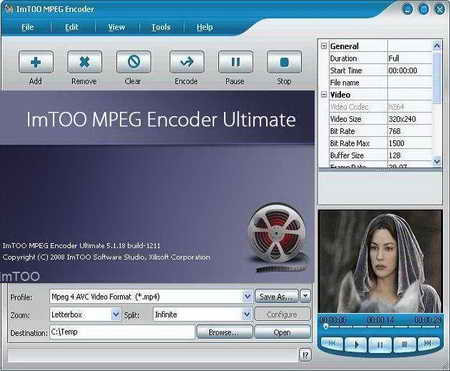The height and width of the screenshot is (371, 450).
Task: Open the Profile dropdown list
Action: (x=247, y=296)
